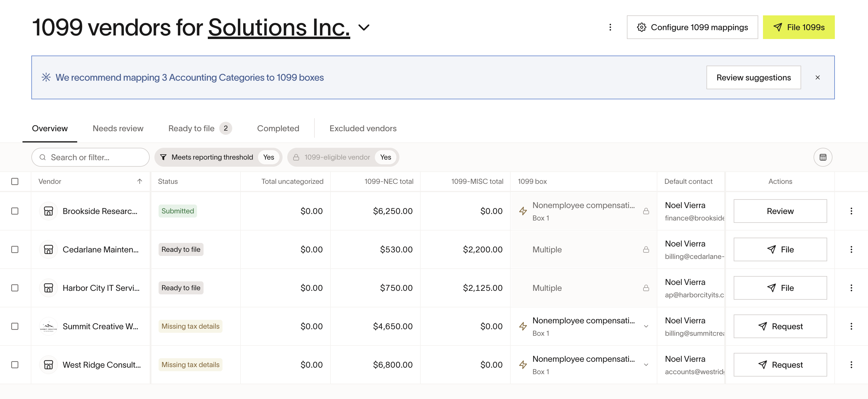Screen dimensions: 868x399
Task: Dismiss the mapping recommendation banner
Action: (x=817, y=77)
